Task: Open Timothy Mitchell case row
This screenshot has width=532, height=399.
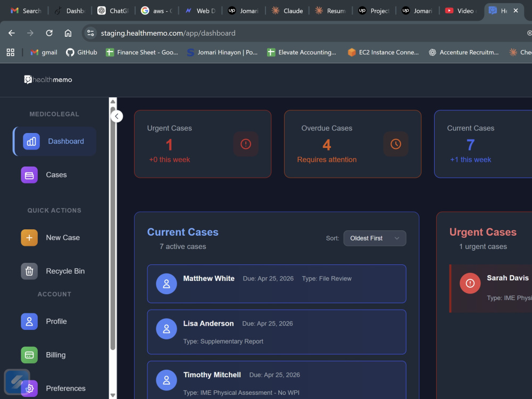Action: [277, 380]
